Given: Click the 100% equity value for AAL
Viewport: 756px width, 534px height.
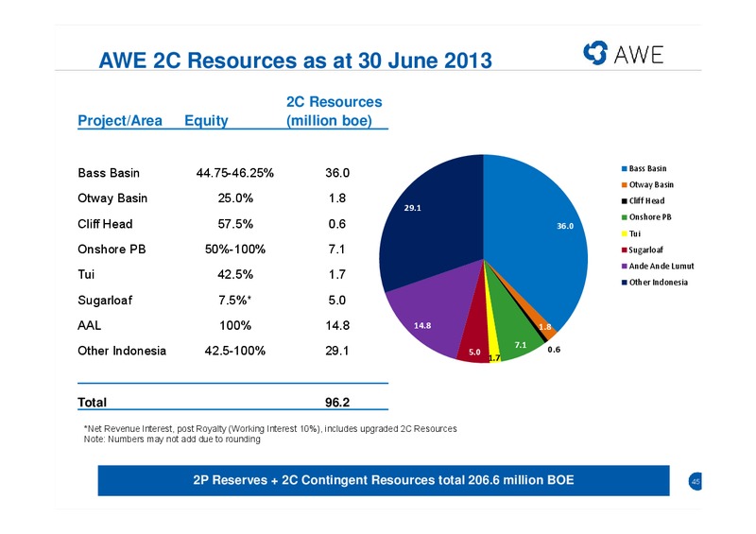Looking at the screenshot, I should (x=235, y=326).
